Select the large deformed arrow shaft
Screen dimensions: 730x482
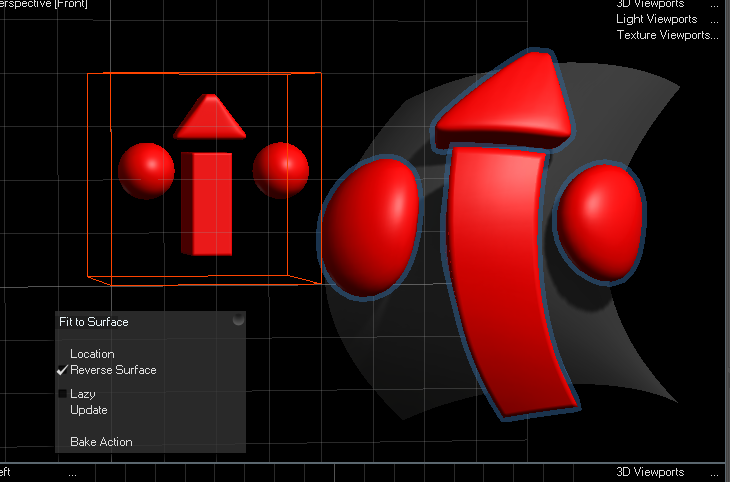click(503, 279)
